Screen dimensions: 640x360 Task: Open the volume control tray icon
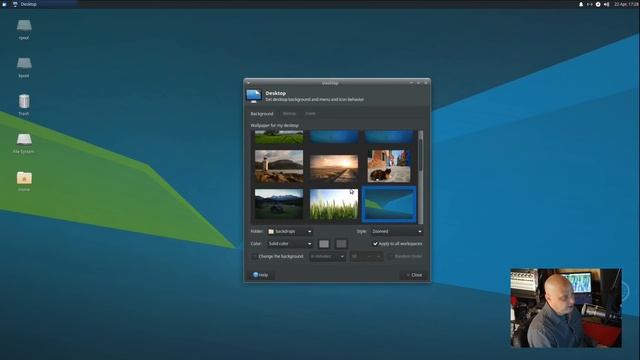coord(607,4)
